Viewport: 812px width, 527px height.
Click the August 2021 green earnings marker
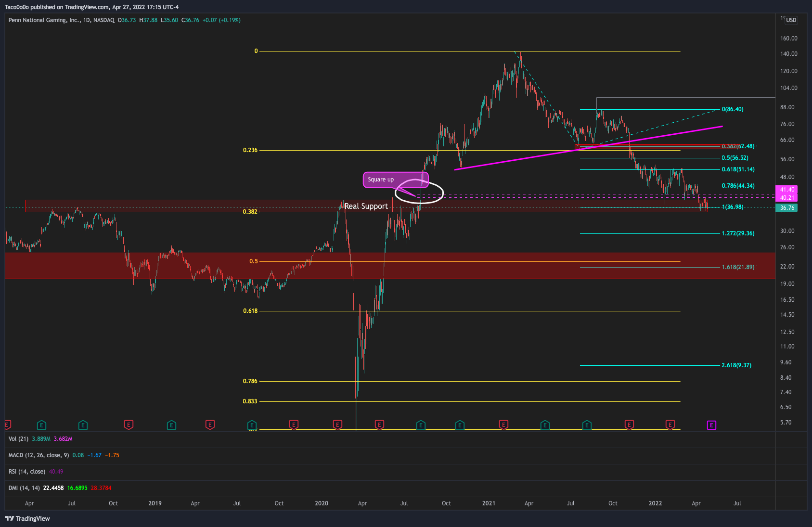[x=587, y=425]
